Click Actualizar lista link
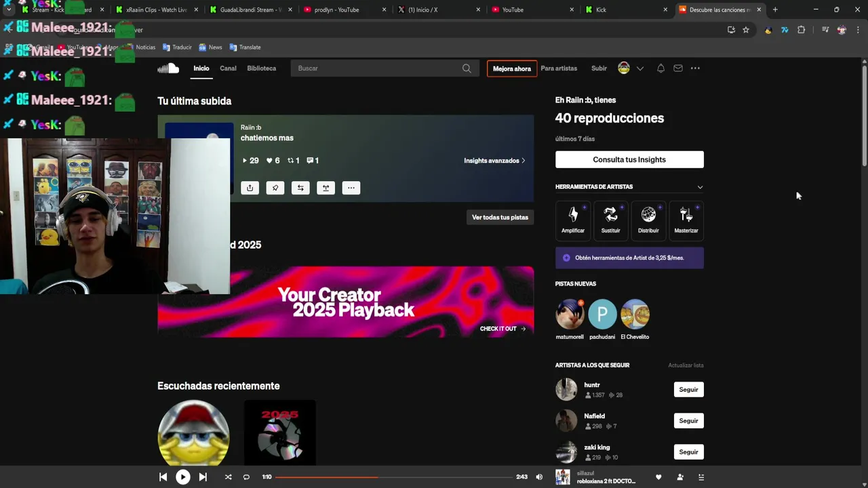The image size is (868, 488). point(686,365)
